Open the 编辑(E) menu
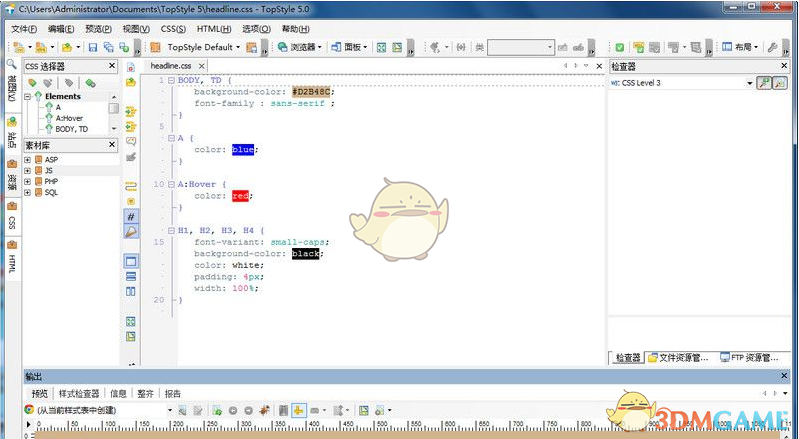The image size is (799, 439). tap(61, 29)
